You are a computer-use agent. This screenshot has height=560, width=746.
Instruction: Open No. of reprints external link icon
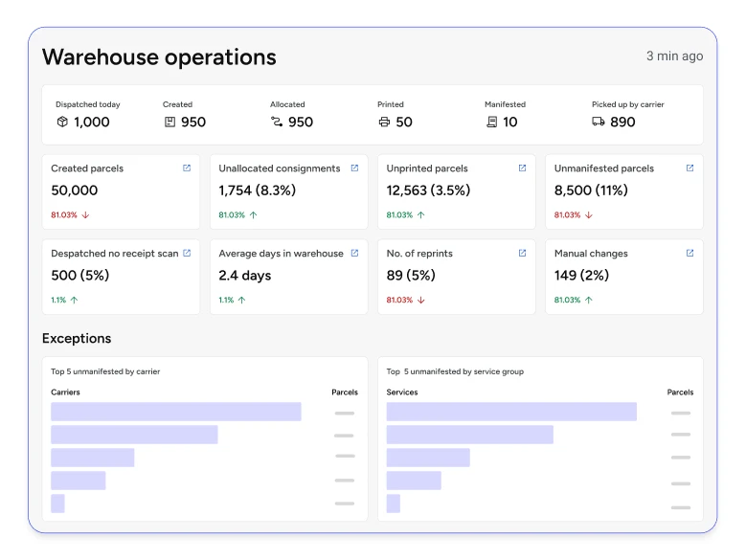522,254
